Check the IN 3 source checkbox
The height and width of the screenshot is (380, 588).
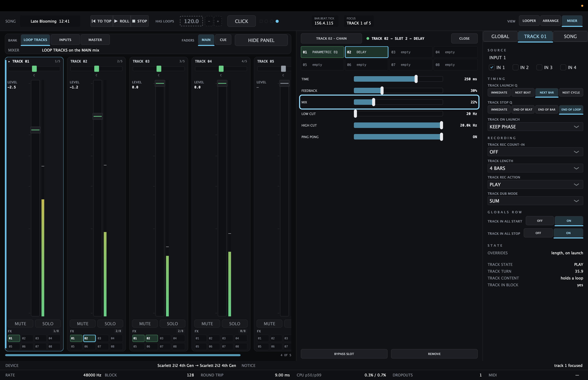click(539, 67)
